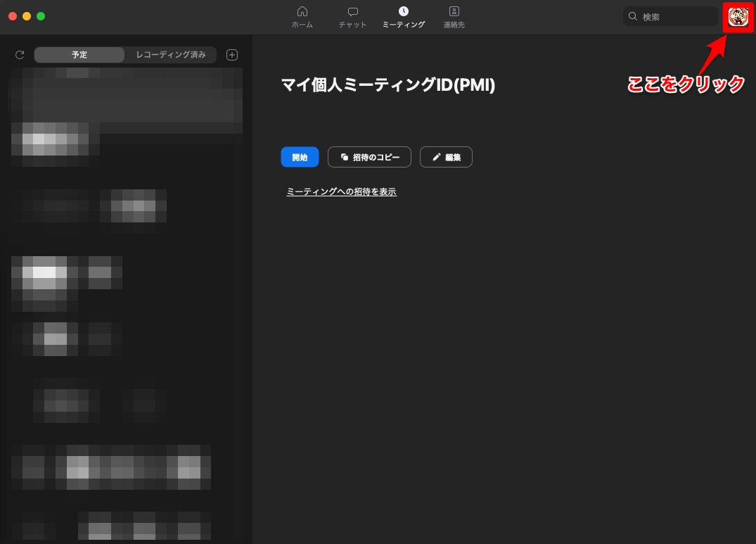This screenshot has width=756, height=544.
Task: Open the profile avatar menu
Action: 738,17
